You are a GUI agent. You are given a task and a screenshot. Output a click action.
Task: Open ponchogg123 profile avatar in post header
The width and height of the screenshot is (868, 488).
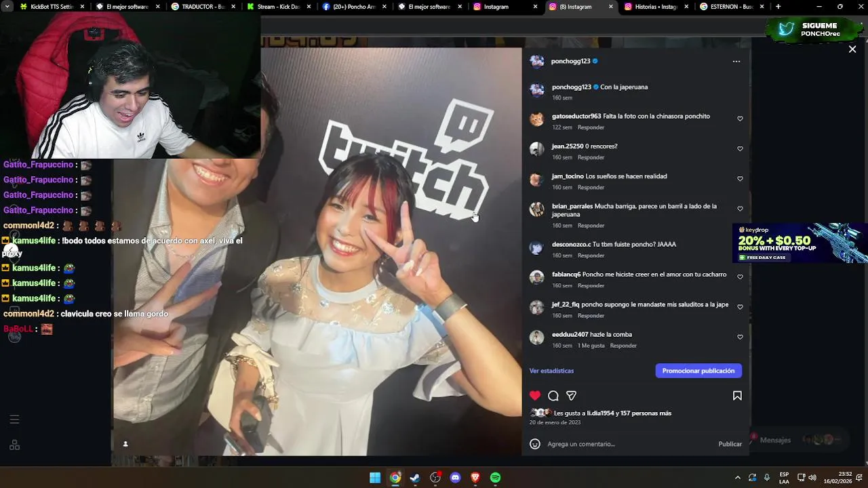point(537,61)
